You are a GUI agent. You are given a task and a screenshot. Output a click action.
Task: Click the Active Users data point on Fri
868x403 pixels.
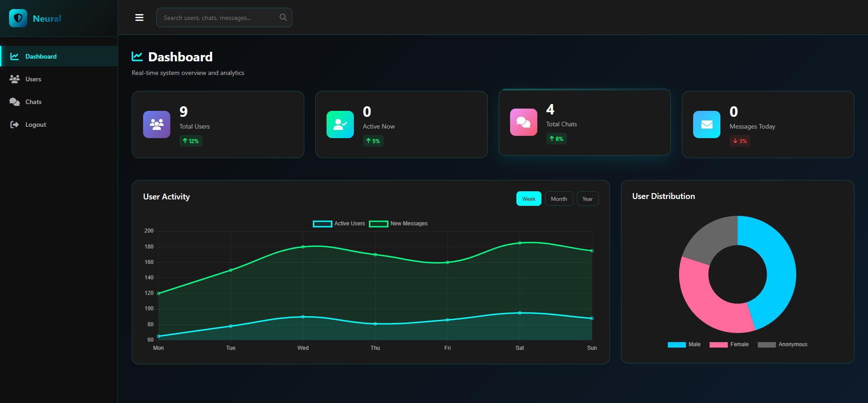[447, 320]
